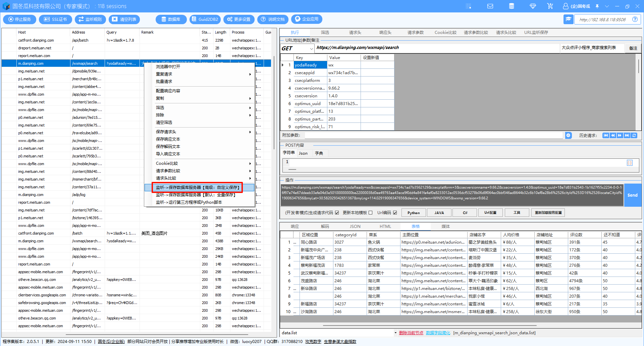Jump to first history request

[x=606, y=135]
